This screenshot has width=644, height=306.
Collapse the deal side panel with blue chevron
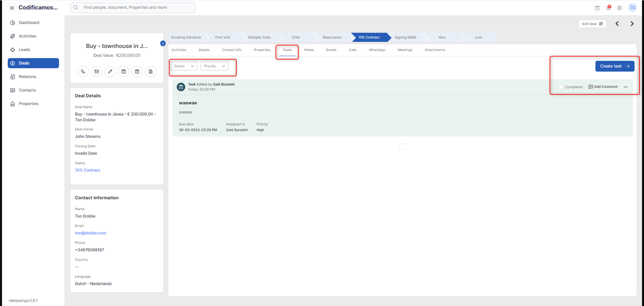(x=163, y=43)
